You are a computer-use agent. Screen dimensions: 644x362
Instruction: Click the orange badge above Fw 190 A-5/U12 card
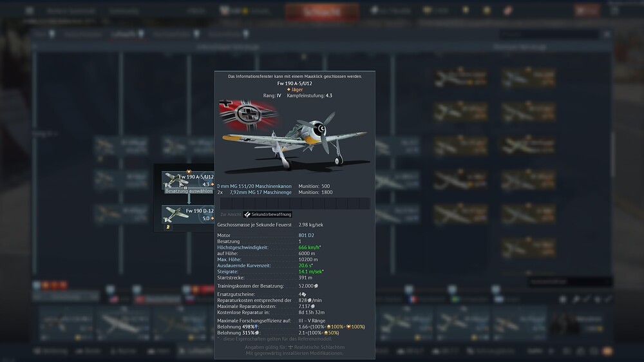pyautogui.click(x=189, y=171)
